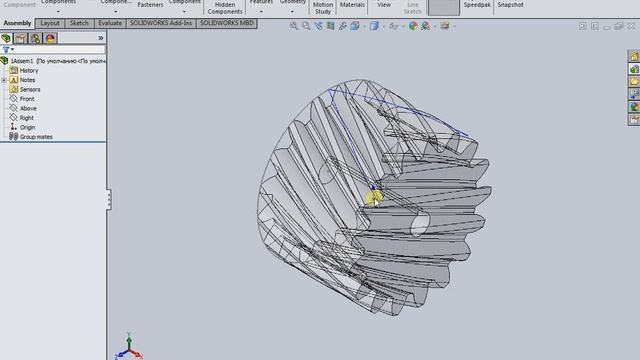Expand manager tabs with double-chevron

click(100, 38)
